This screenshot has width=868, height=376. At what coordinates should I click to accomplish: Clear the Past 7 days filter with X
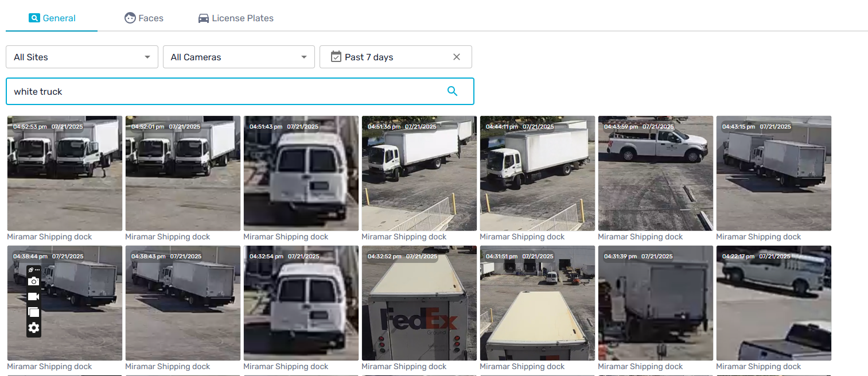(457, 57)
